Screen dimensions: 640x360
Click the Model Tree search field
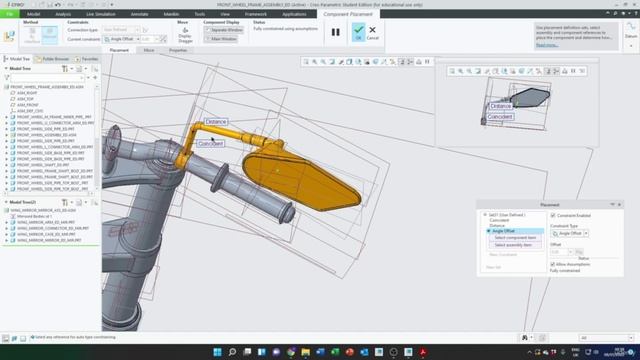[x=47, y=78]
